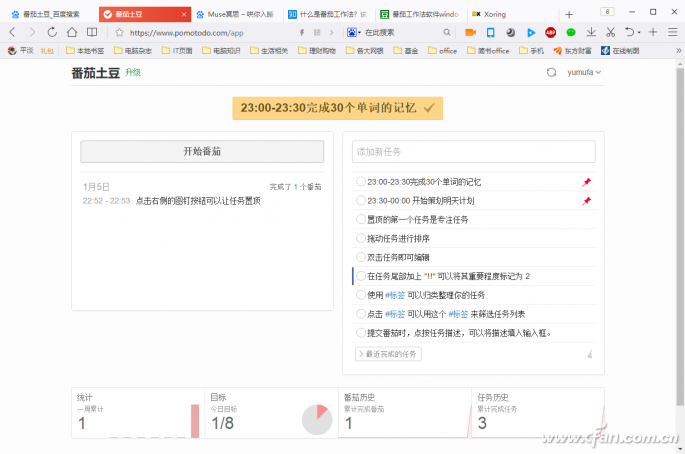Open the reading mode book icon
Screen dimensions: 685x454
pos(92,32)
